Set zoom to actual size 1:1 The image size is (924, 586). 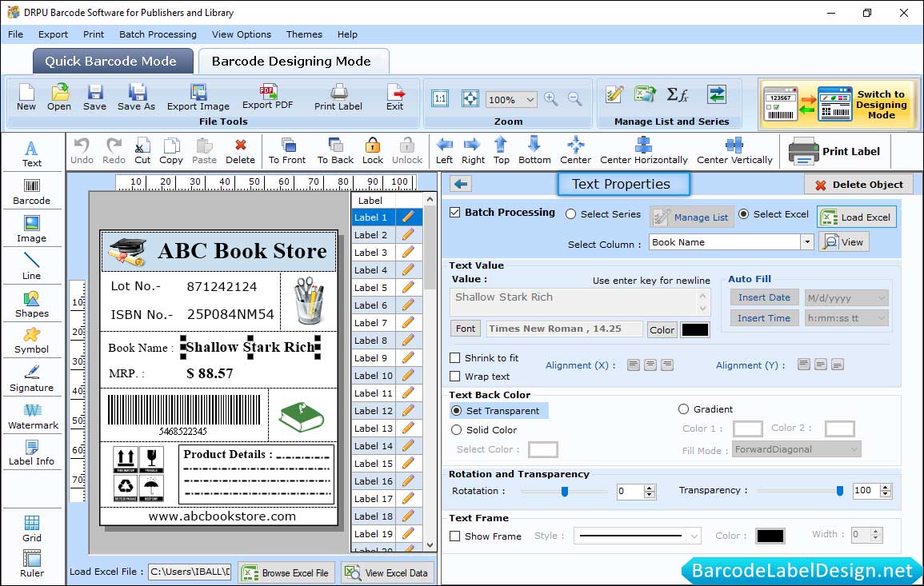pyautogui.click(x=440, y=98)
